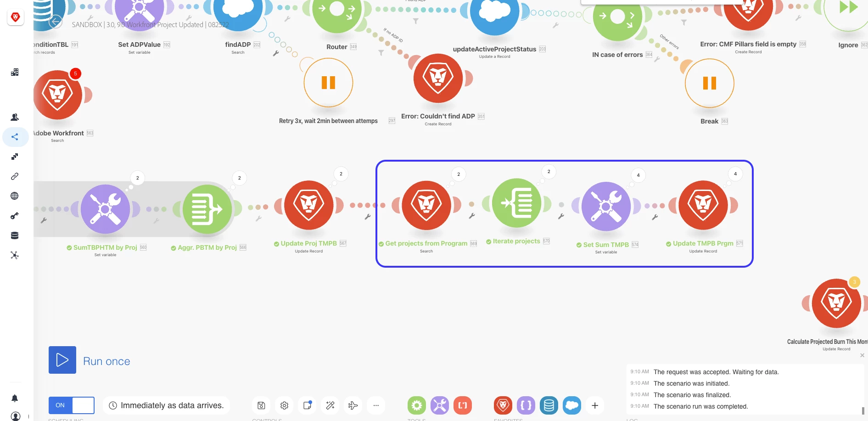This screenshot has width=868, height=421.
Task: Open the Templates sidebar icon
Action: click(x=15, y=157)
